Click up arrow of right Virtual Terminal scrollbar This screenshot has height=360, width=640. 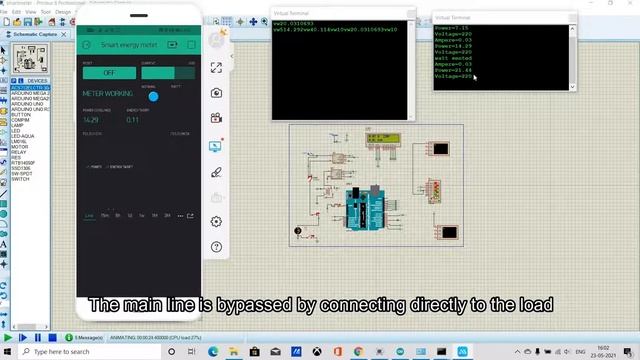coord(572,29)
